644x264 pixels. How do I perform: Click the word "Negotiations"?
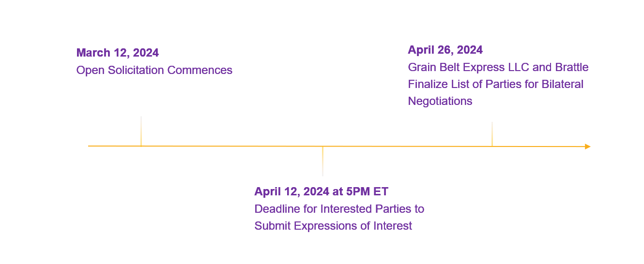pos(440,101)
